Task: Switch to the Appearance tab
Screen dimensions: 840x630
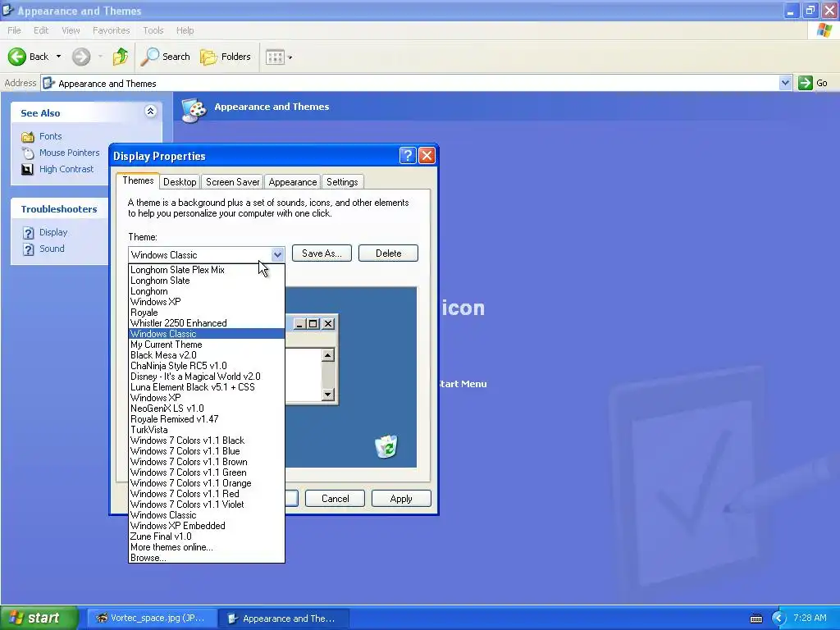Action: 293,182
